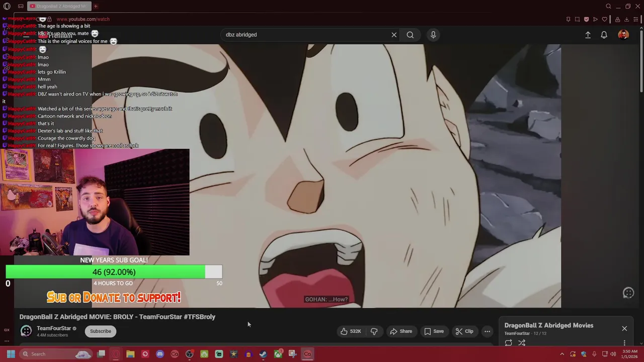
Task: Show hidden system tray icons chevron
Action: point(562,354)
